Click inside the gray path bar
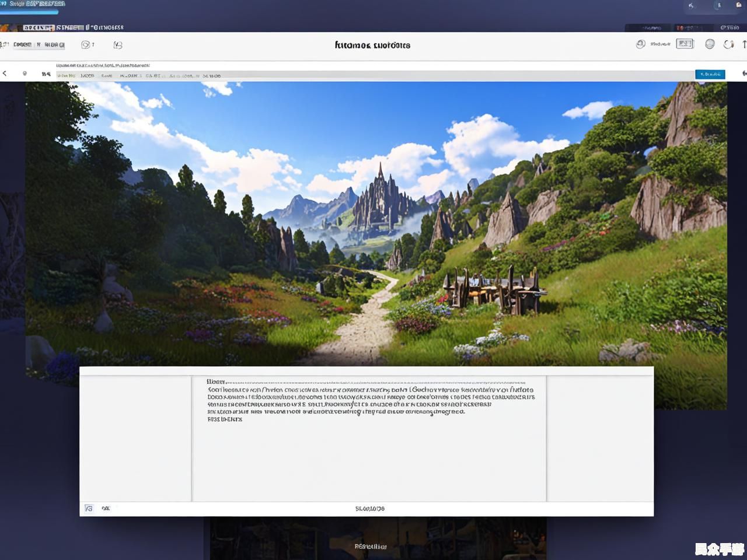747x560 pixels. (409, 75)
